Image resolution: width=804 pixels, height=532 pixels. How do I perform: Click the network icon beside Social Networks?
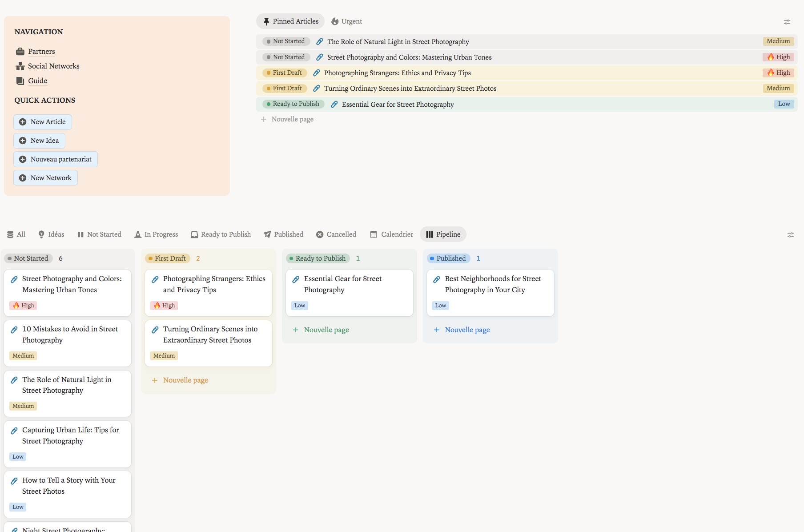coord(20,66)
